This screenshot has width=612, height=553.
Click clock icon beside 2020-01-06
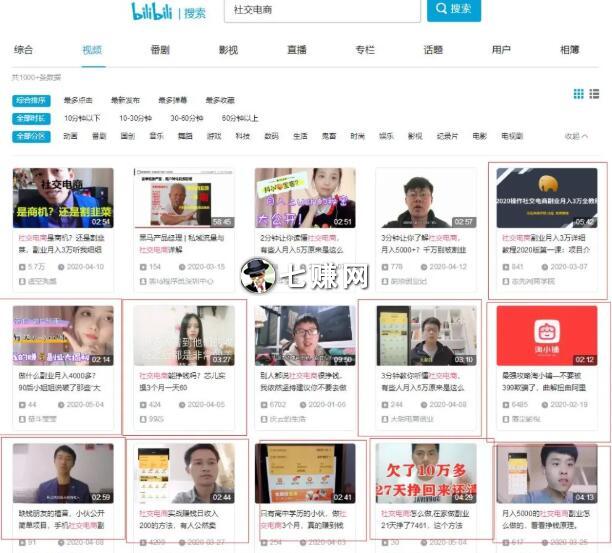click(x=303, y=405)
